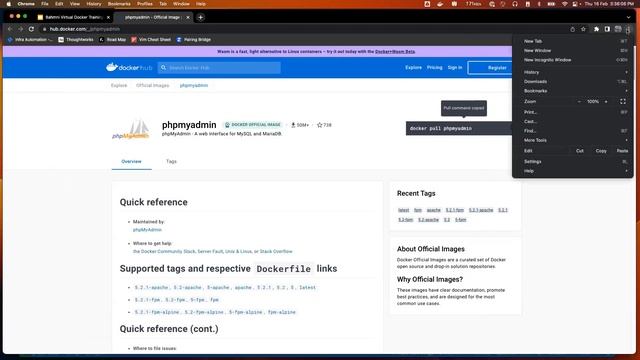Screen dimensions: 640x360
Task: Click the Docker Hub whale logo
Action: pyautogui.click(x=112, y=67)
